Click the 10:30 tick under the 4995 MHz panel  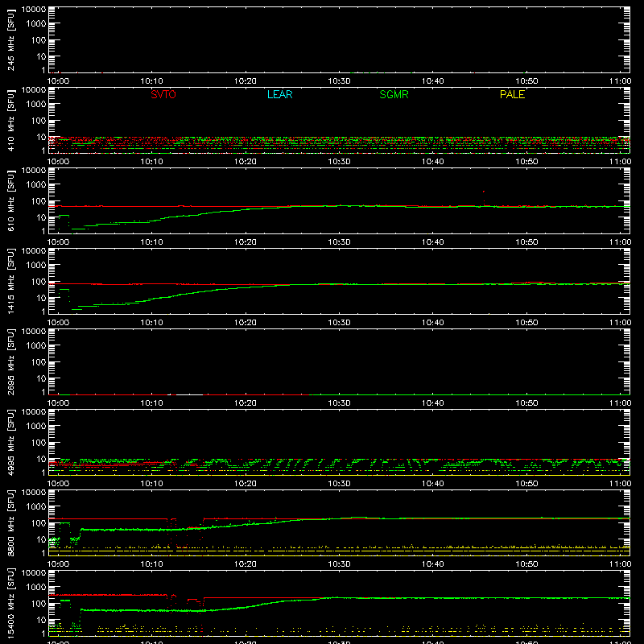pyautogui.click(x=339, y=484)
